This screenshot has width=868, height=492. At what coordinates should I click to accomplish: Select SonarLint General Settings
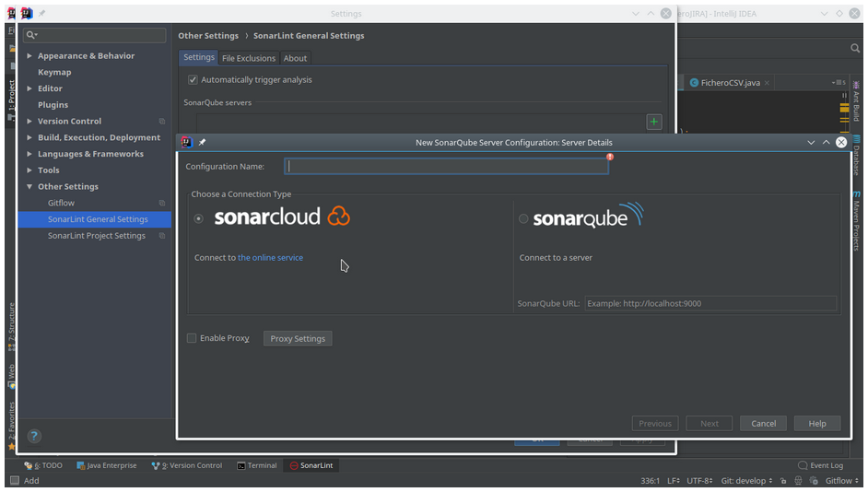click(x=95, y=219)
